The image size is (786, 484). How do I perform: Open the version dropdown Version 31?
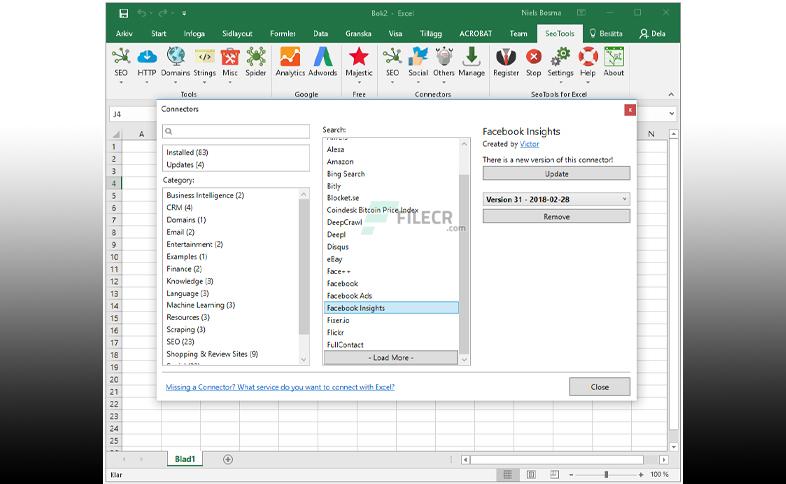556,199
